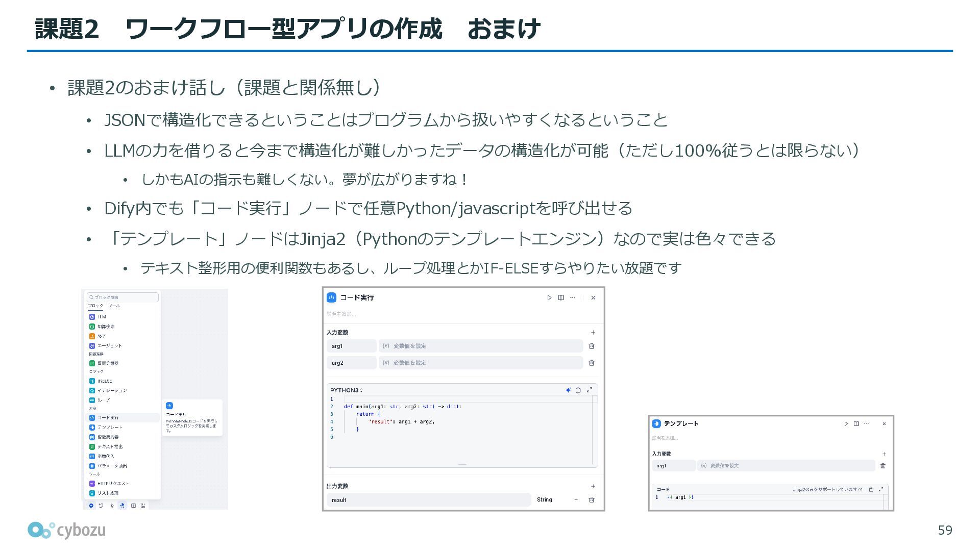Click the resize handle under code editor
The height and width of the screenshot is (551, 980).
point(462,465)
